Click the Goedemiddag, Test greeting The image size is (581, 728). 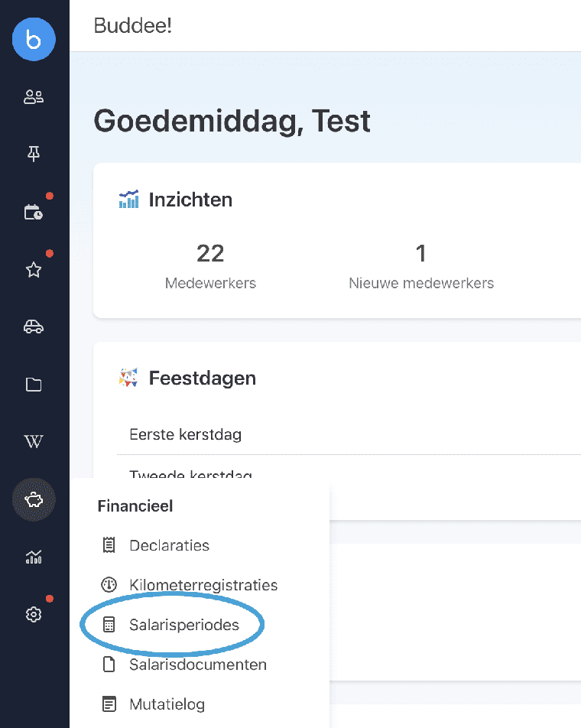point(232,122)
